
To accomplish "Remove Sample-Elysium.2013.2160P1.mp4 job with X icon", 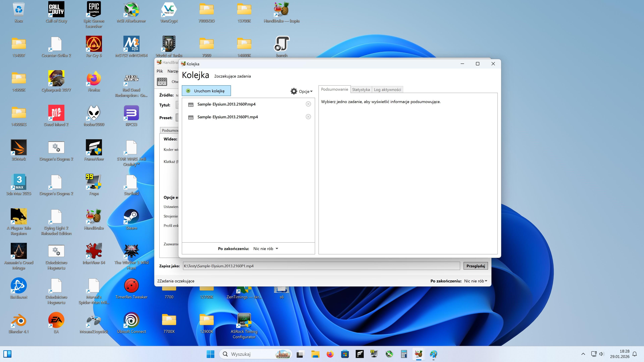I will tap(308, 117).
